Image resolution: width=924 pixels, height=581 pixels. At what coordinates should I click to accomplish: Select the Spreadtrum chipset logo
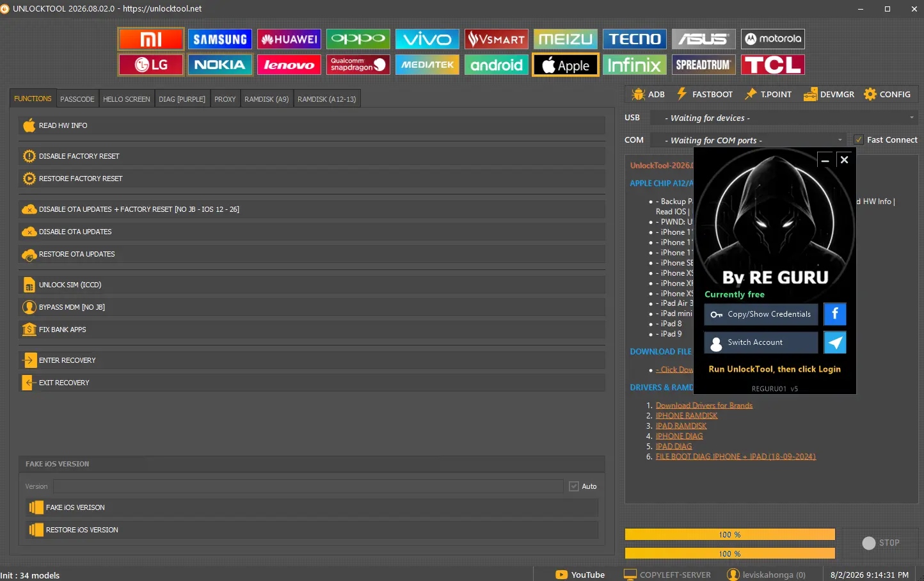click(x=704, y=65)
